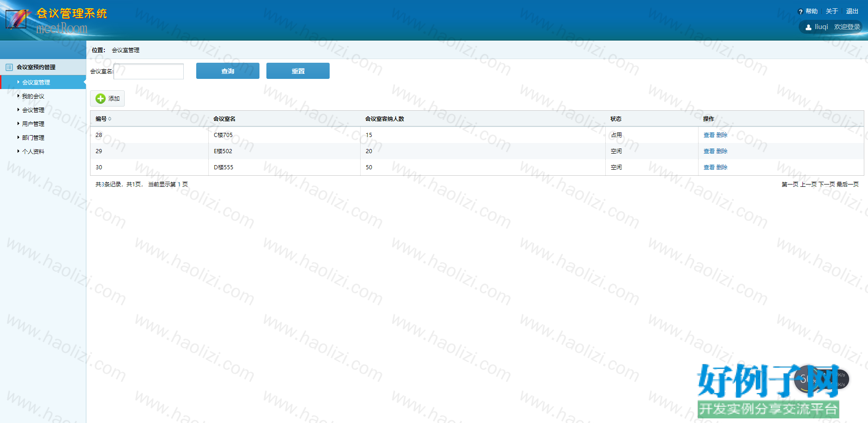Click the 共3条记录 record count text
This screenshot has height=423, width=868.
click(x=108, y=185)
